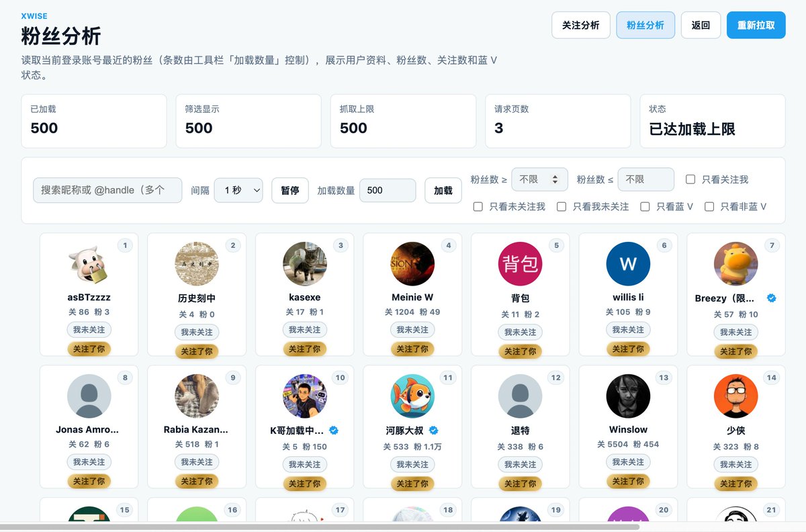Viewport: 806px width, 532px height.
Task: Click the pink 背包 avatar
Action: click(x=520, y=264)
